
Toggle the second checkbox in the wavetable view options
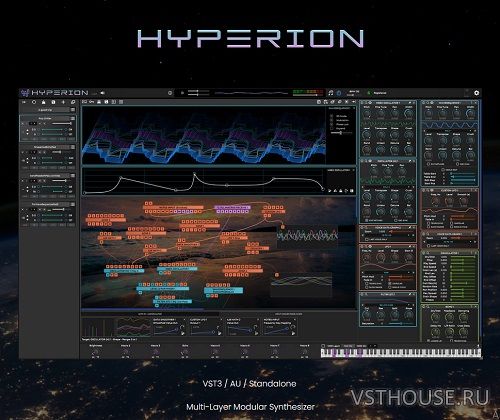coord(331,120)
